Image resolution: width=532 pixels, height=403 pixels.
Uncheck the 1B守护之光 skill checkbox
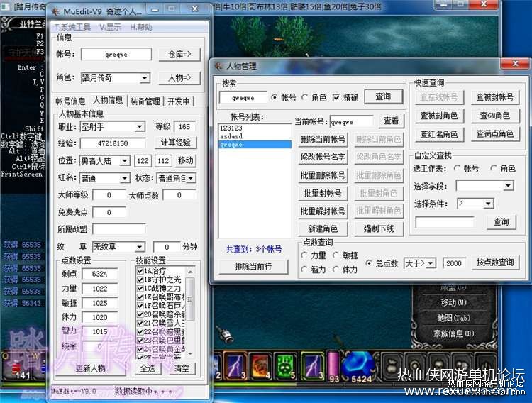pyautogui.click(x=140, y=280)
